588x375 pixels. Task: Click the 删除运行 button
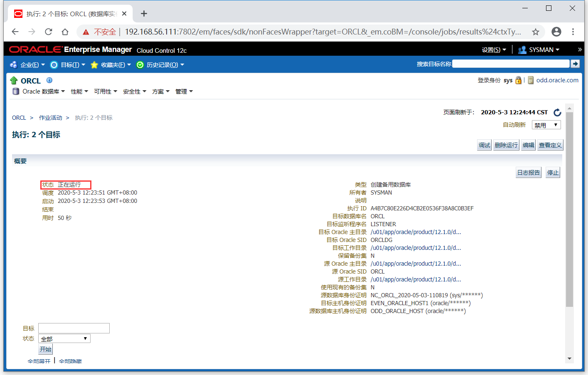click(506, 145)
